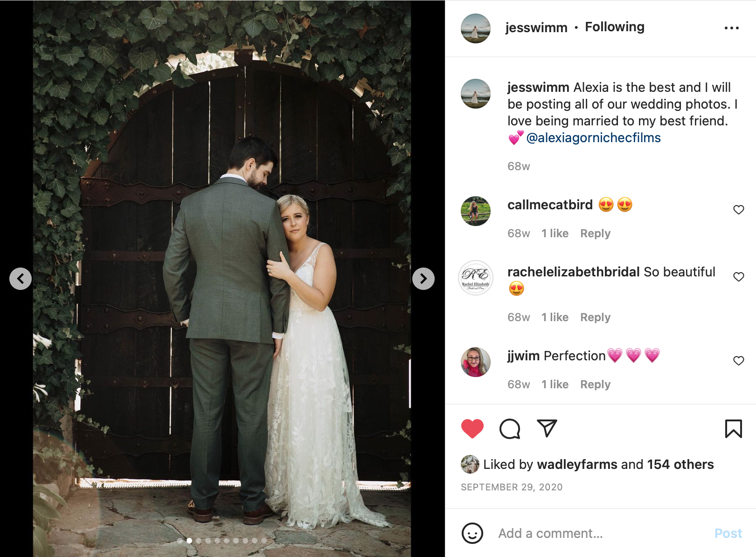The height and width of the screenshot is (557, 756).
Task: Like rachelelizabethbridal's comment heart
Action: pyautogui.click(x=739, y=277)
